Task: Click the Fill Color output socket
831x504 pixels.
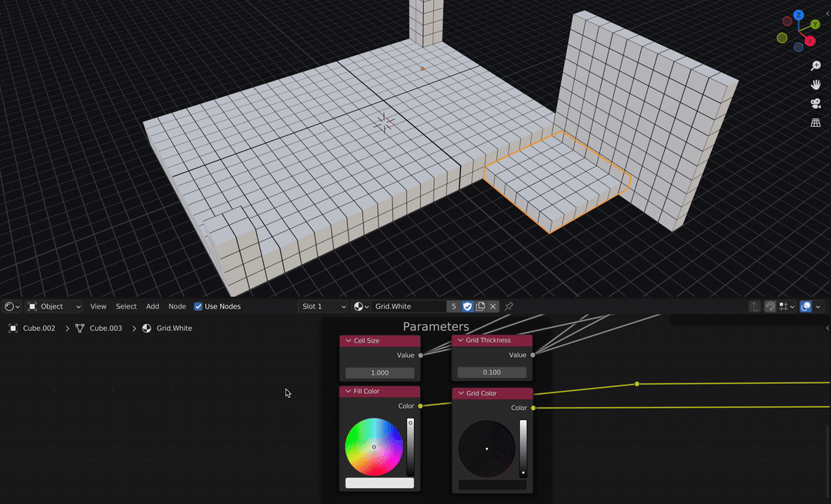Action: pos(420,406)
